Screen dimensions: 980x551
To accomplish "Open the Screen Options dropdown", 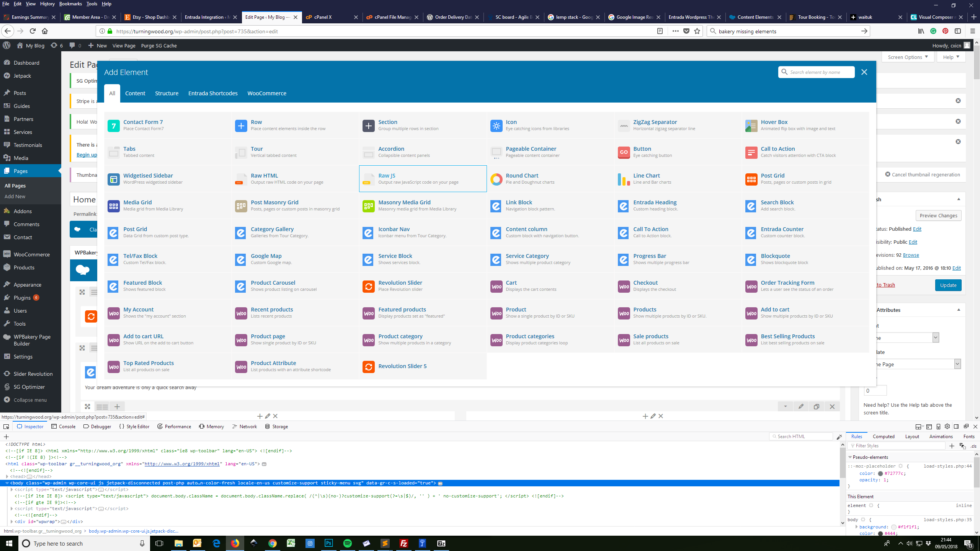I will (908, 57).
